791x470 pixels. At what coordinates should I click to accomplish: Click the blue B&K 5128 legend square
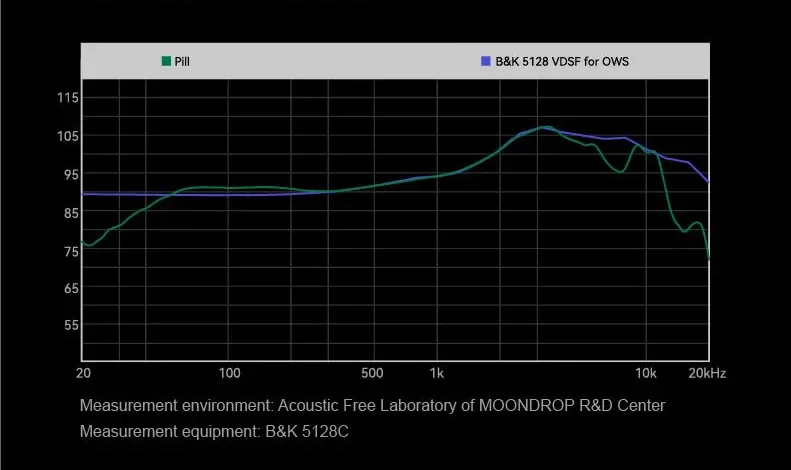486,61
